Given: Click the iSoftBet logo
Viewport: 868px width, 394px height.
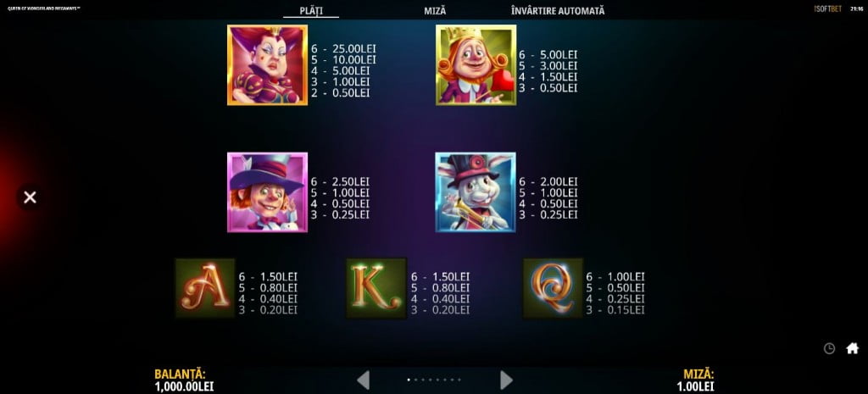Looking at the screenshot, I should coord(828,8).
